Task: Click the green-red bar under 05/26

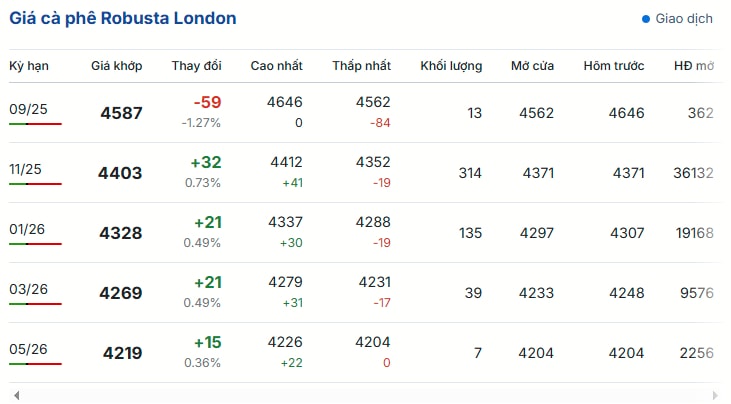Action: point(35,364)
